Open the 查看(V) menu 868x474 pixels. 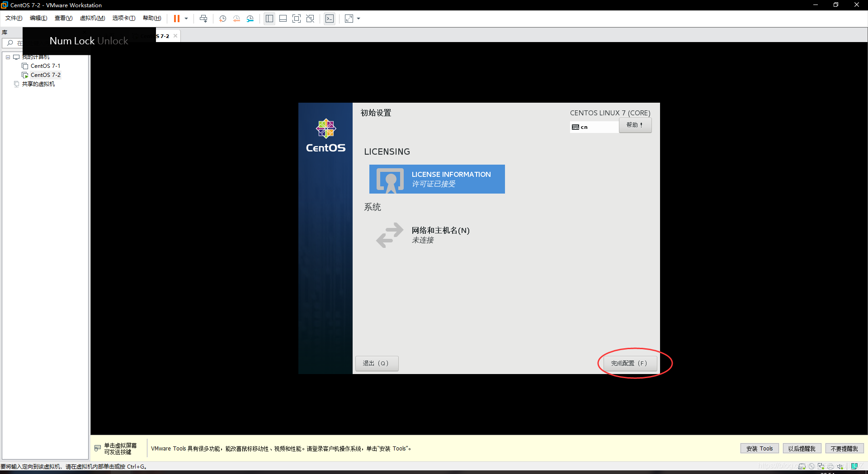(63, 18)
